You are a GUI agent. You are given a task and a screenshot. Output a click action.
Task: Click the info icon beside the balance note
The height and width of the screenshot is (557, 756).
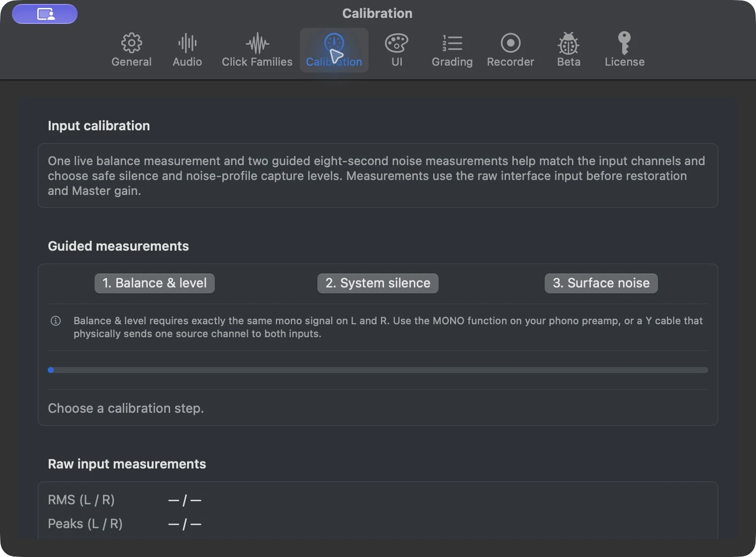[x=56, y=321]
